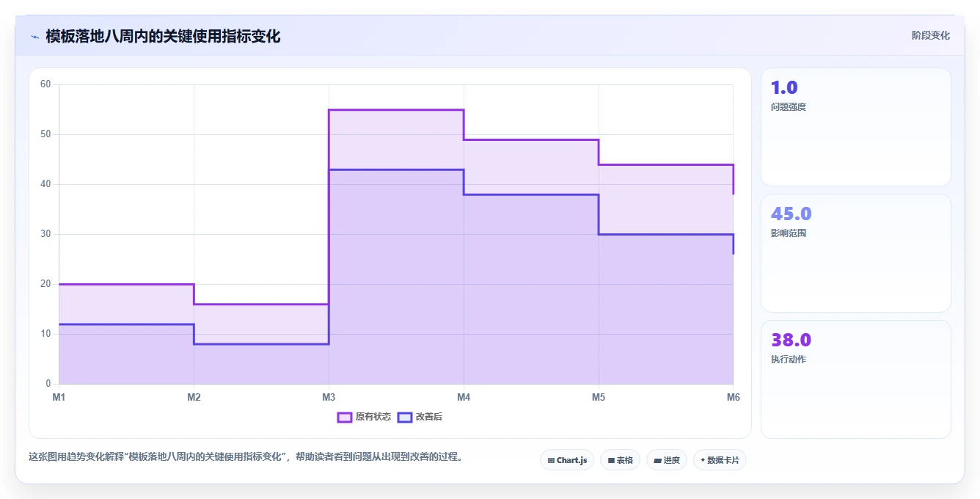Click the lightning icon beside the title

[35, 37]
